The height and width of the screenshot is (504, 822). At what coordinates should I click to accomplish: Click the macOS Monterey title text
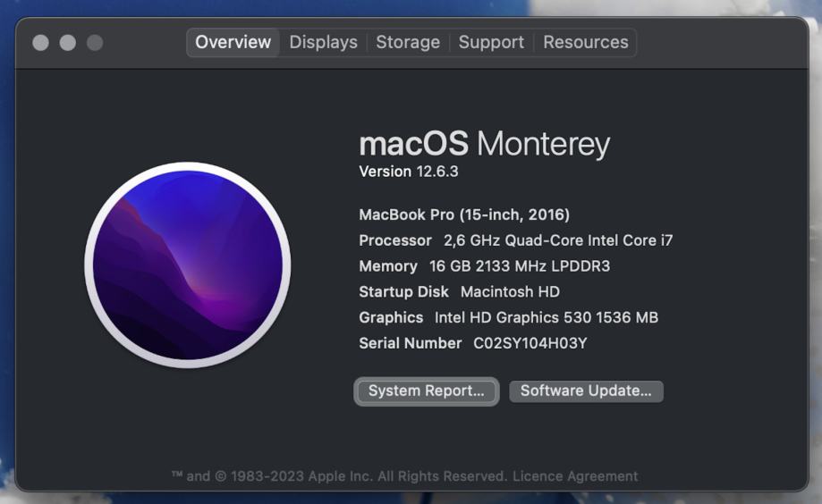[485, 144]
